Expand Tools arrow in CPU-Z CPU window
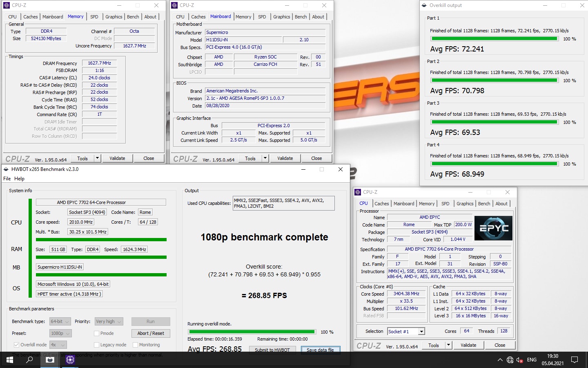The image size is (588, 368). tap(448, 345)
